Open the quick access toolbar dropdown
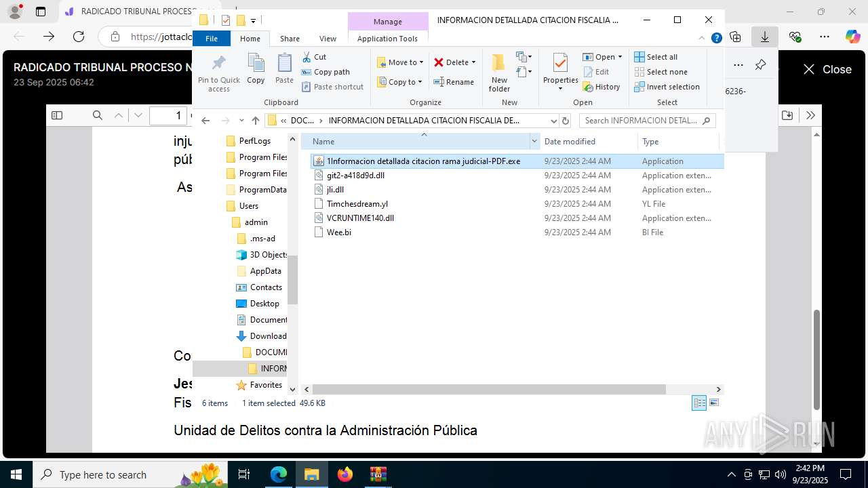Viewport: 868px width, 488px height. tap(254, 21)
